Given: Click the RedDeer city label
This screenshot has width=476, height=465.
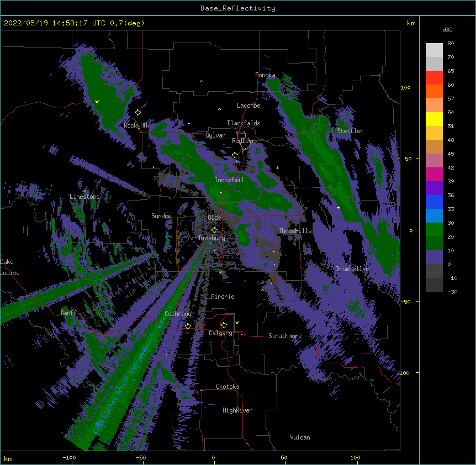Looking at the screenshot, I should (243, 141).
